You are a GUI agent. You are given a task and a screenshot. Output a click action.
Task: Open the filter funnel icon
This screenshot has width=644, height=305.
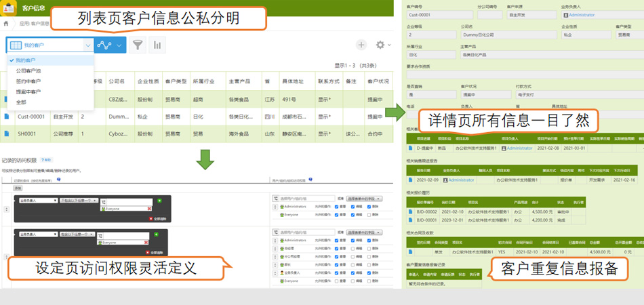138,45
